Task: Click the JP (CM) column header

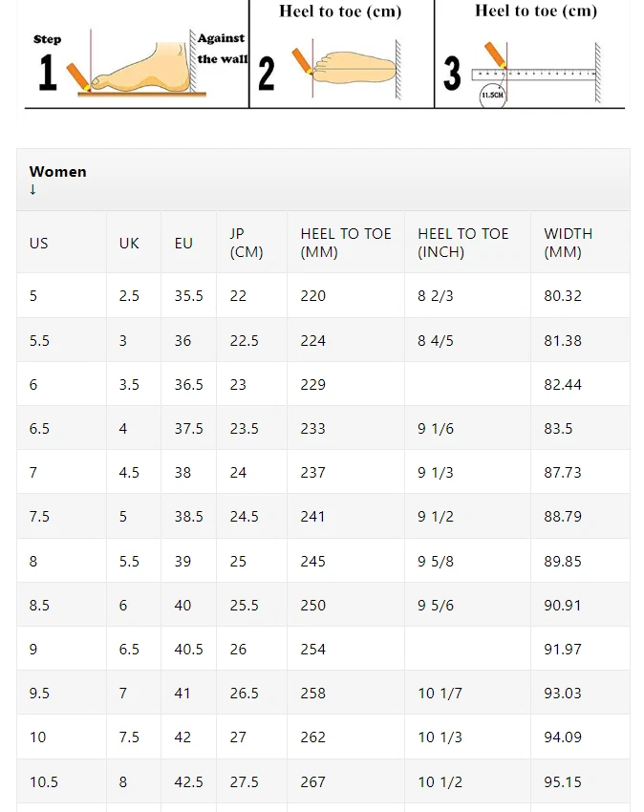Action: [x=247, y=243]
